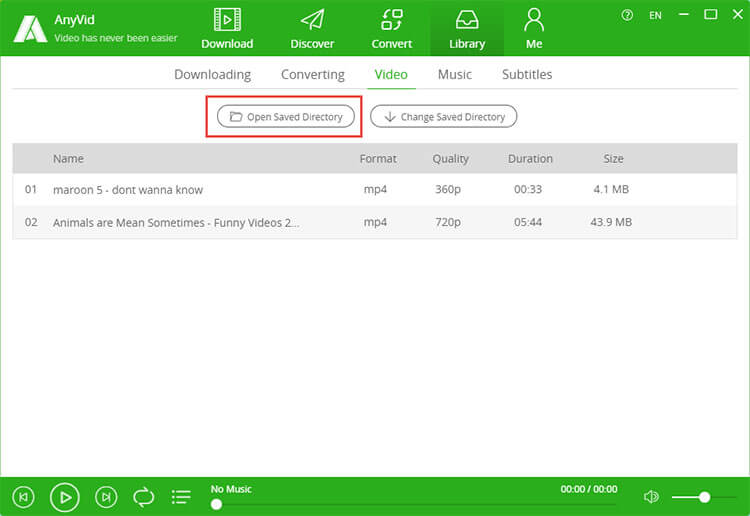Click the AnyVid logo
This screenshot has width=750, height=516.
30,29
